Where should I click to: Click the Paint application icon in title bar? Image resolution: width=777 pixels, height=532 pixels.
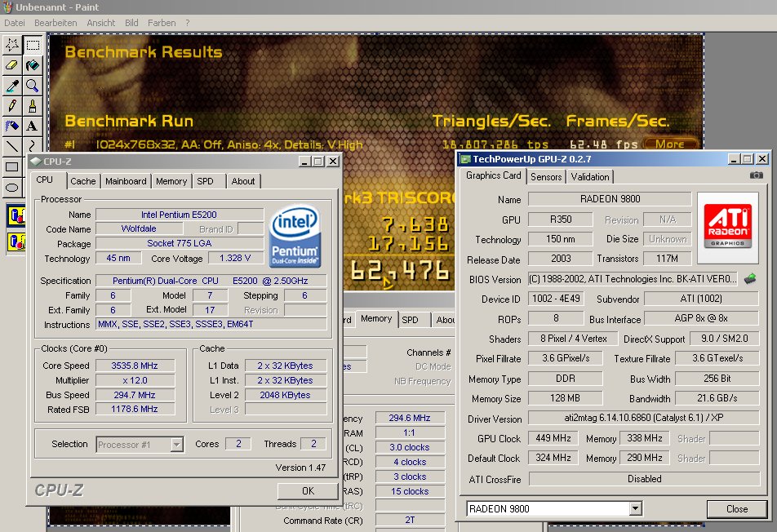pos(7,7)
